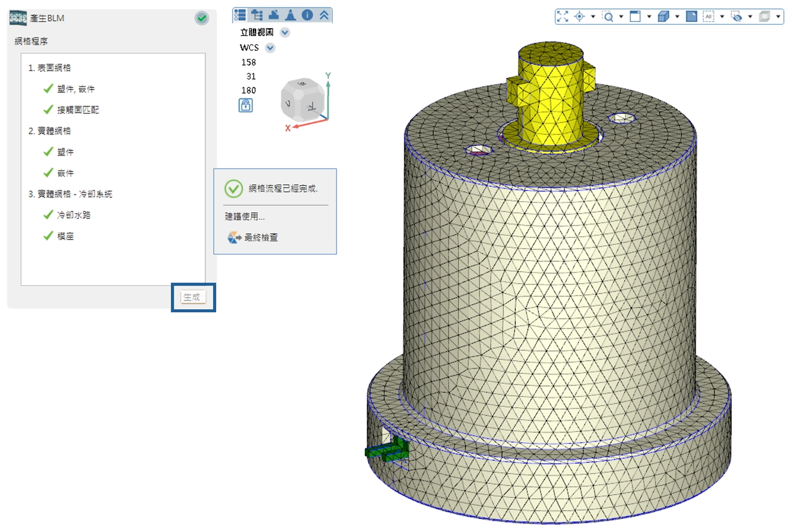
Task: Toggle the view rotation lock
Action: coord(246,106)
